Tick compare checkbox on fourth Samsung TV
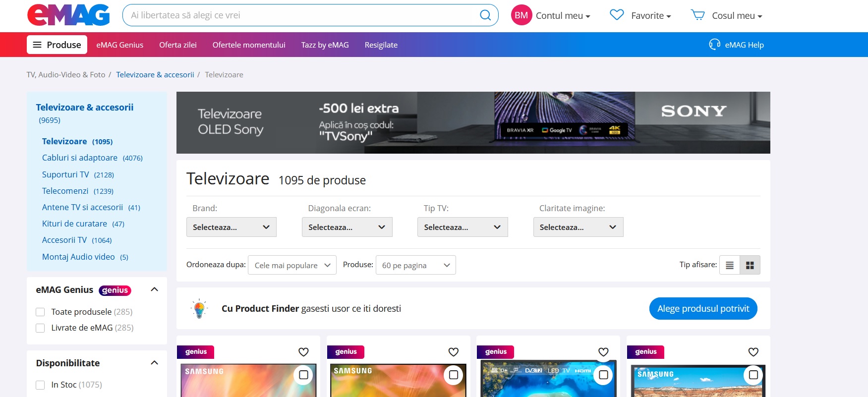This screenshot has width=868, height=397. click(x=753, y=375)
